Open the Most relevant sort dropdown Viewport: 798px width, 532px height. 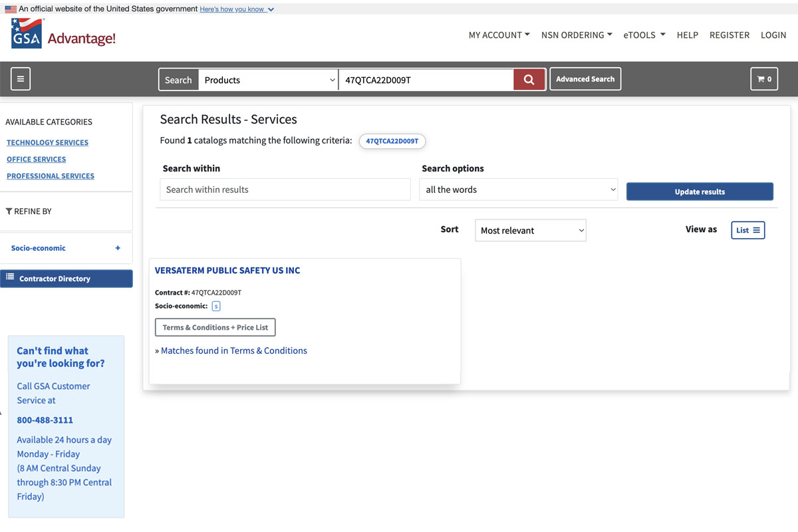pos(531,230)
